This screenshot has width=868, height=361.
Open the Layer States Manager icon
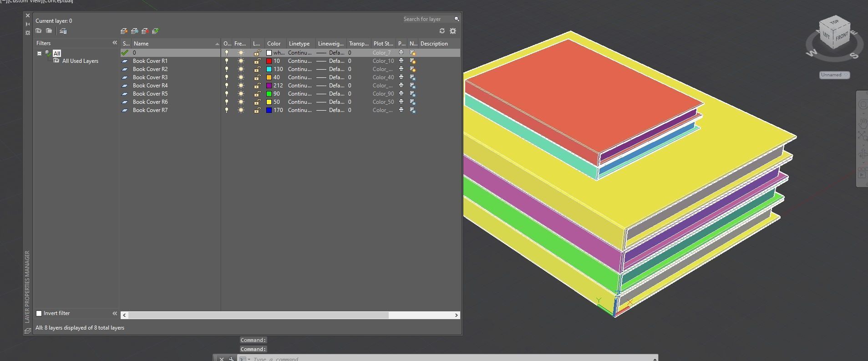click(63, 31)
